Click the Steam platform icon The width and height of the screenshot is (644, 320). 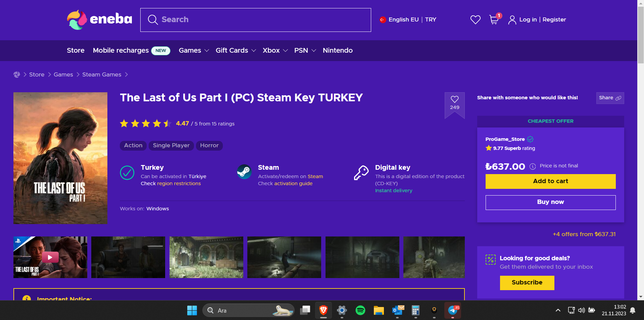pos(244,172)
